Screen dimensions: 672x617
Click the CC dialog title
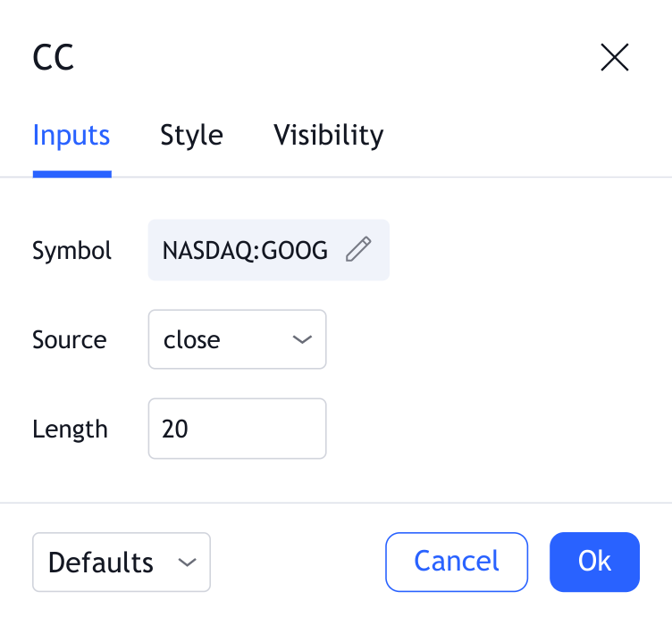(53, 58)
